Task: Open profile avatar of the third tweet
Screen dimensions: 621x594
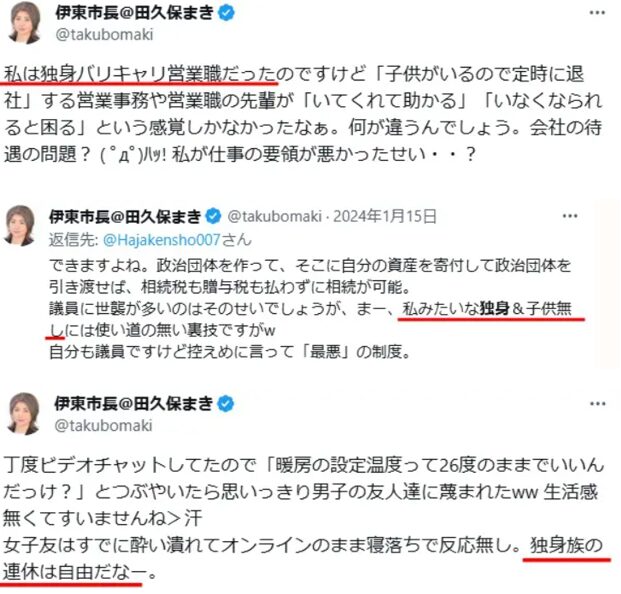Action: pos(24,413)
